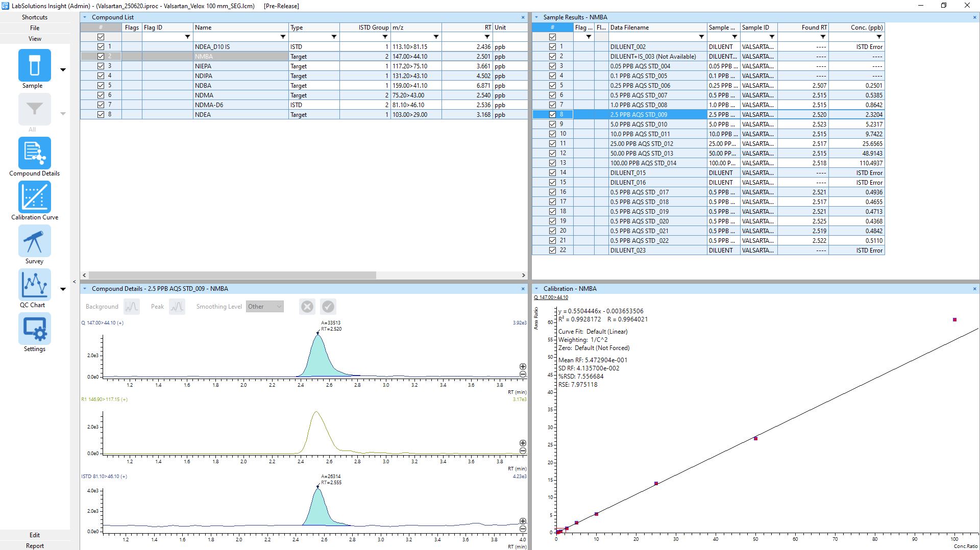Zoom in on the Q 147.00>44.10 chromatogram
The image size is (980, 550).
[x=523, y=367]
